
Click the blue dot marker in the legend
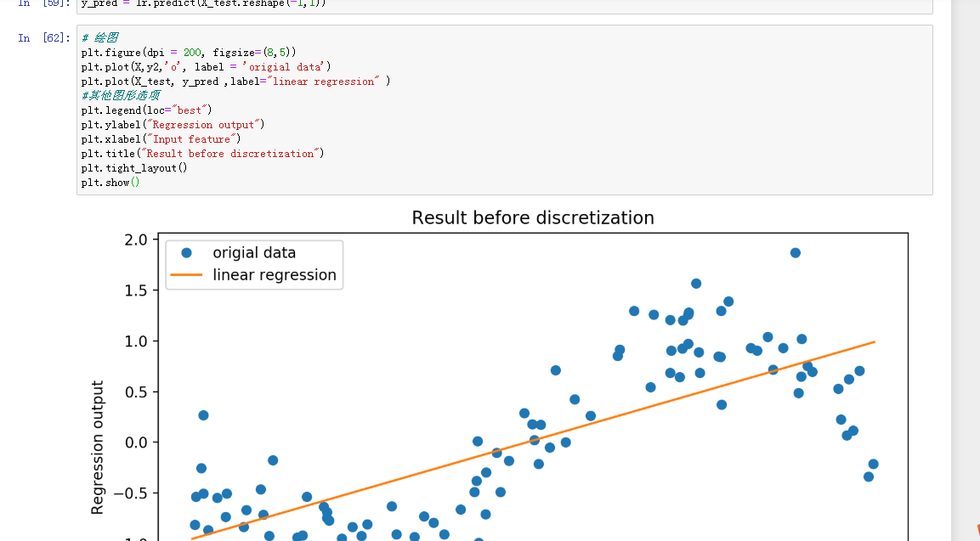tap(187, 253)
